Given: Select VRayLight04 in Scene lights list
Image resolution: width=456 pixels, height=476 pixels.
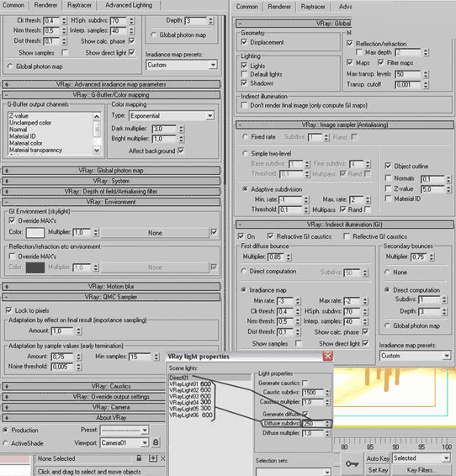Looking at the screenshot, I should [183, 403].
